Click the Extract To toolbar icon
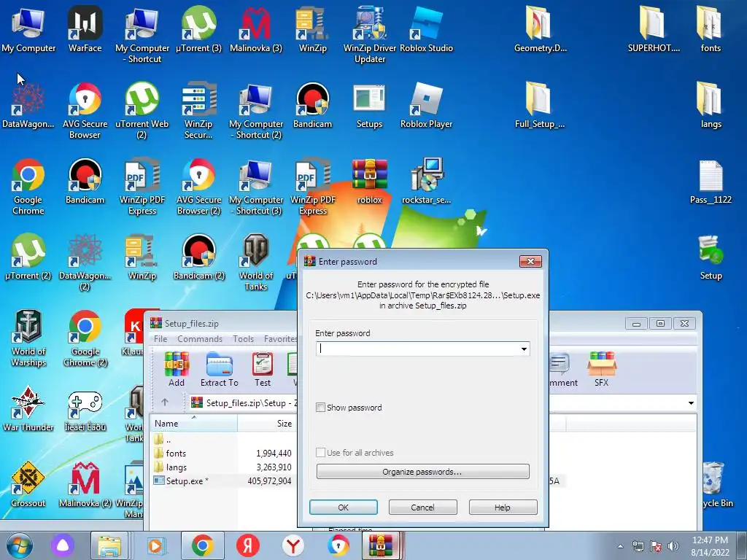 click(219, 369)
